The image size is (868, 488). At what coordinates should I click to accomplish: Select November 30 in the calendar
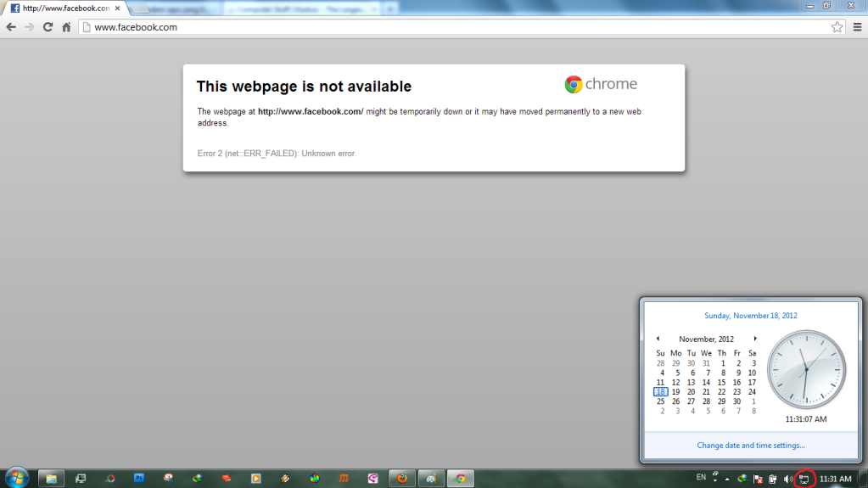(x=736, y=401)
